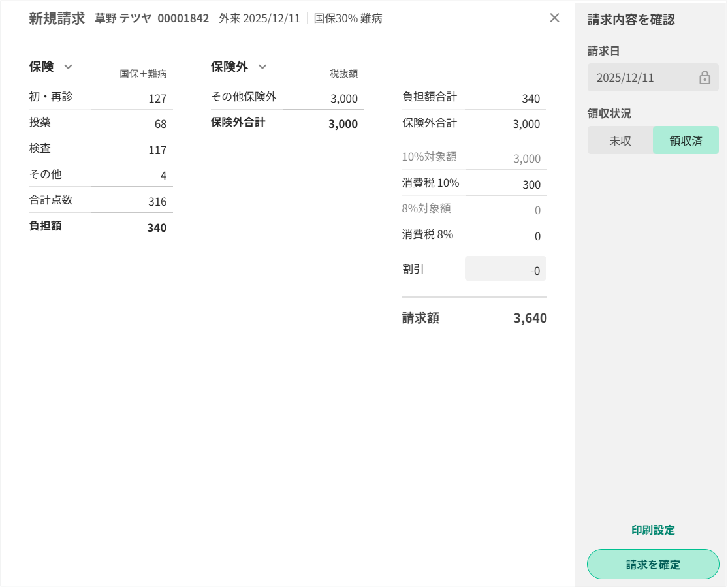Close the 新規請求 dialog with the X icon

point(554,18)
